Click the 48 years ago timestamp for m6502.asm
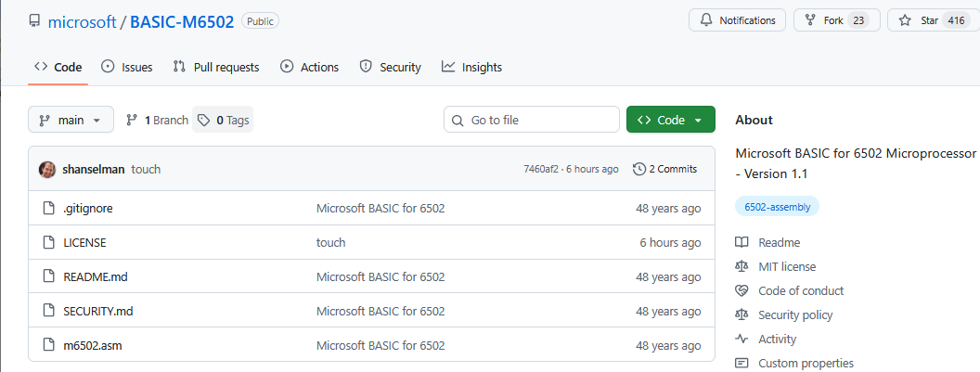 tap(668, 345)
